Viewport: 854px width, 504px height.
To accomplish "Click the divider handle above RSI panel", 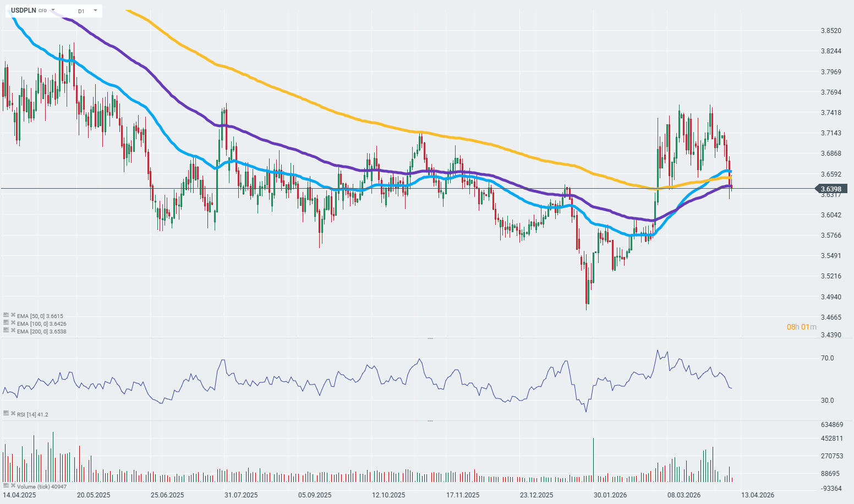I will pos(430,338).
